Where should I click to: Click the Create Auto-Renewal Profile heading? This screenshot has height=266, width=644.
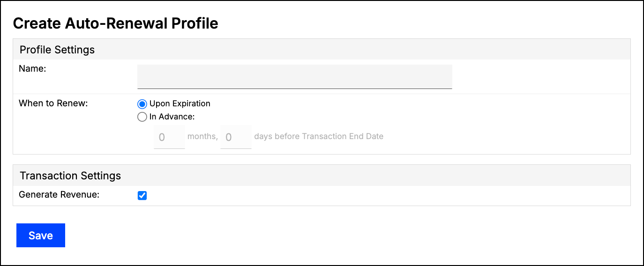point(115,23)
